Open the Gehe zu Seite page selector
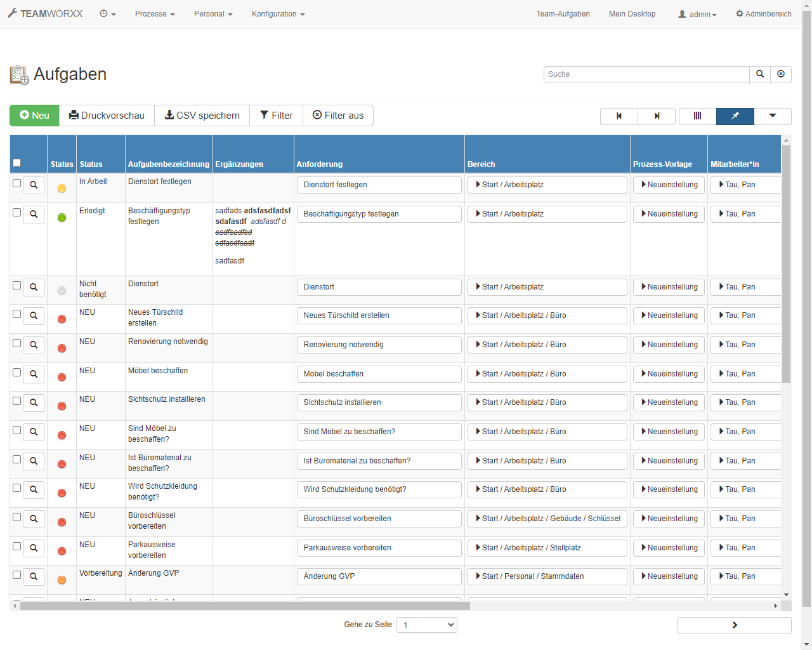This screenshot has width=812, height=650. point(427,625)
